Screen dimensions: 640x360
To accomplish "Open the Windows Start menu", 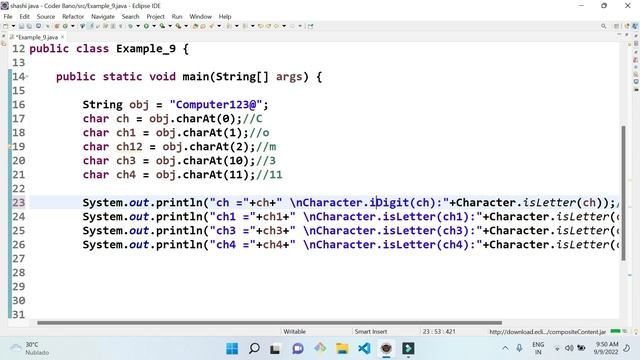I will point(232,349).
